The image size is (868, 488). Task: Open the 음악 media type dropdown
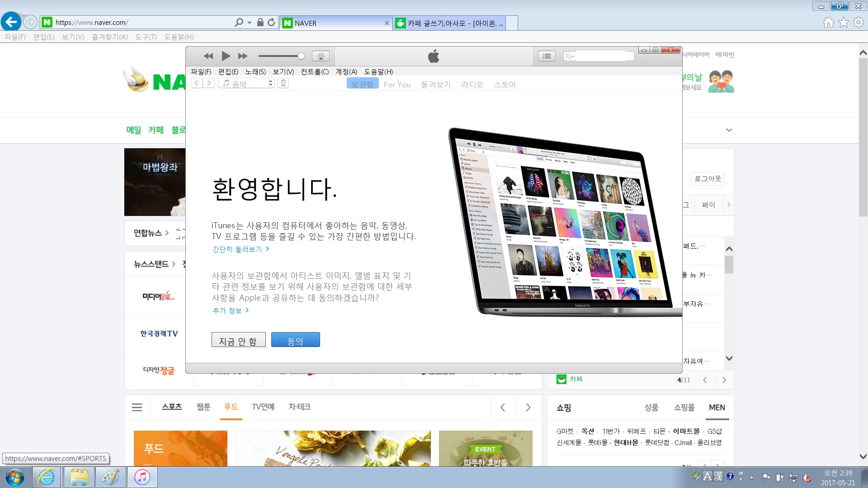pos(247,83)
